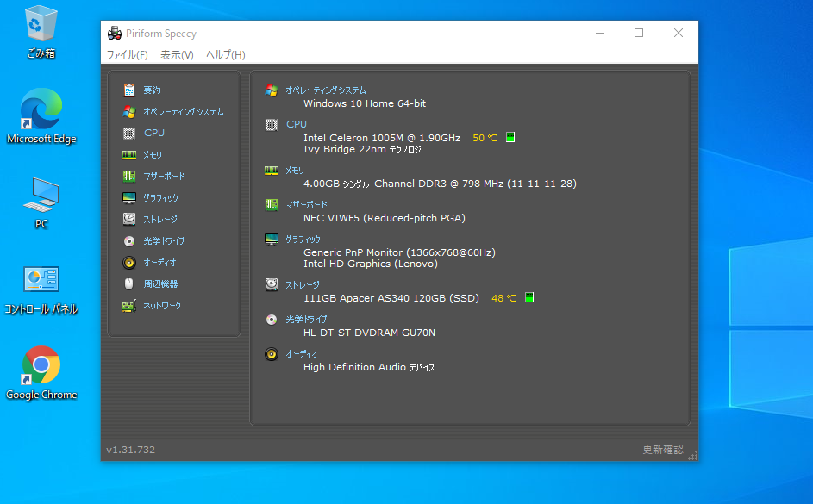
Task: Open the オーディオ speaker icon in sidebar
Action: point(129,263)
